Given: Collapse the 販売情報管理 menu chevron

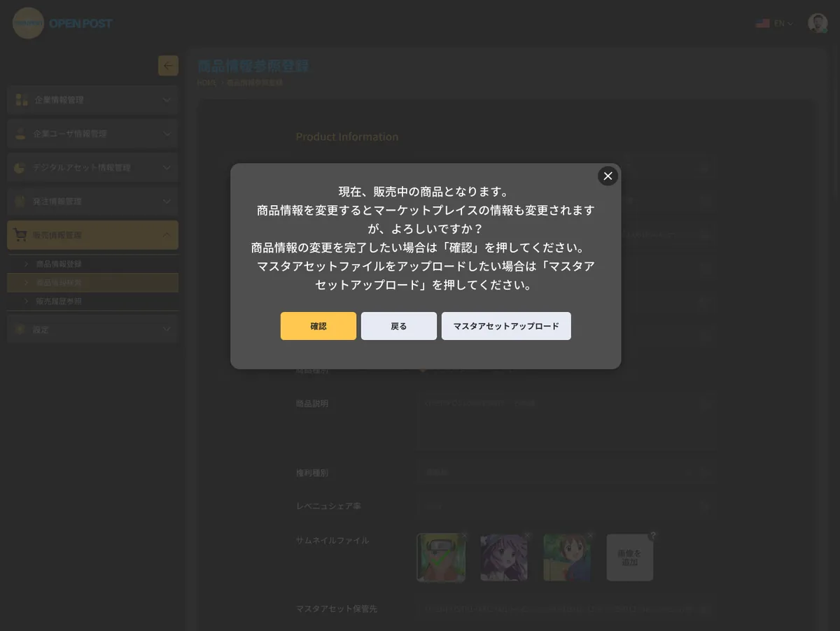Looking at the screenshot, I should coord(167,235).
